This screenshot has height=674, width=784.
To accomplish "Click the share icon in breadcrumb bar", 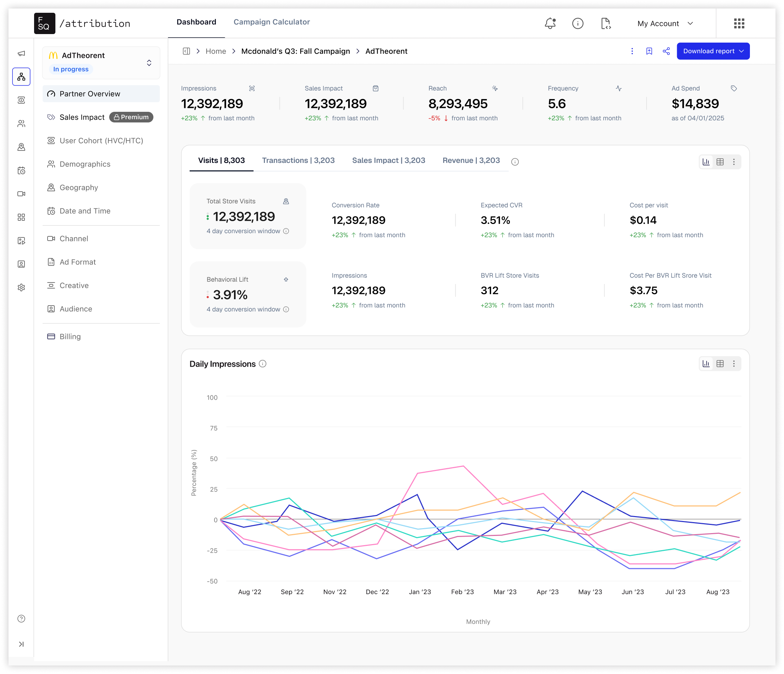I will coord(666,51).
